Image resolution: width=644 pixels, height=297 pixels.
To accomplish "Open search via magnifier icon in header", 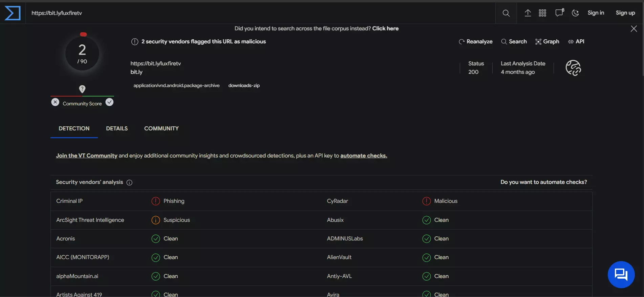I will (506, 13).
